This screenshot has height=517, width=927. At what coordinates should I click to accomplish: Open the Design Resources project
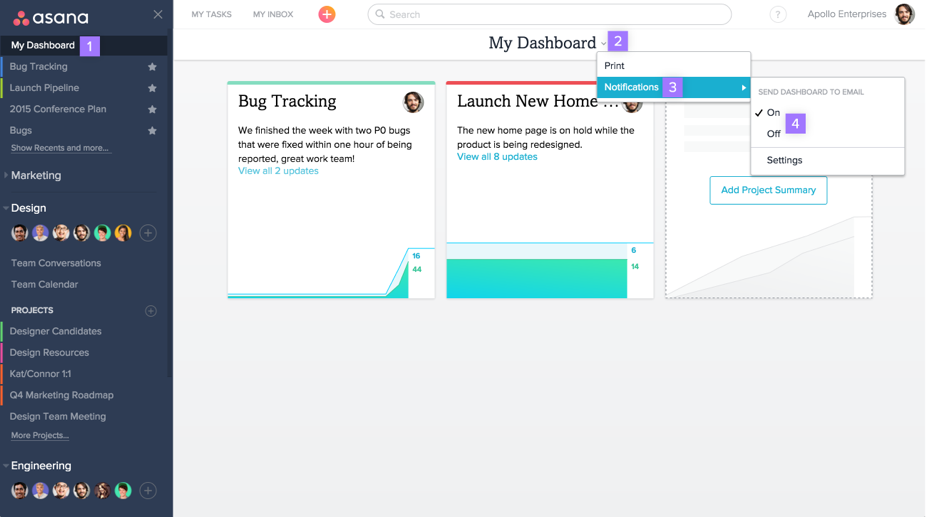click(x=49, y=353)
